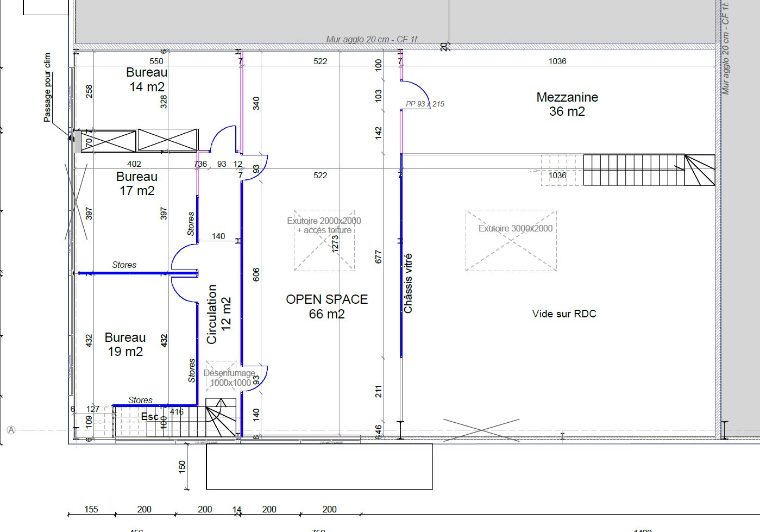The height and width of the screenshot is (532, 760).
Task: Select the grid axis A marker
Action: point(11,430)
